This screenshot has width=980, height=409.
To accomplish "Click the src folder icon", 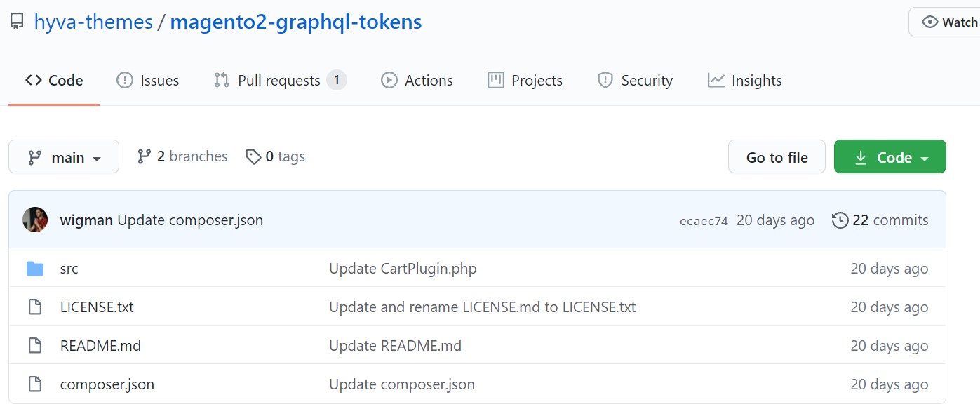I will (35, 269).
